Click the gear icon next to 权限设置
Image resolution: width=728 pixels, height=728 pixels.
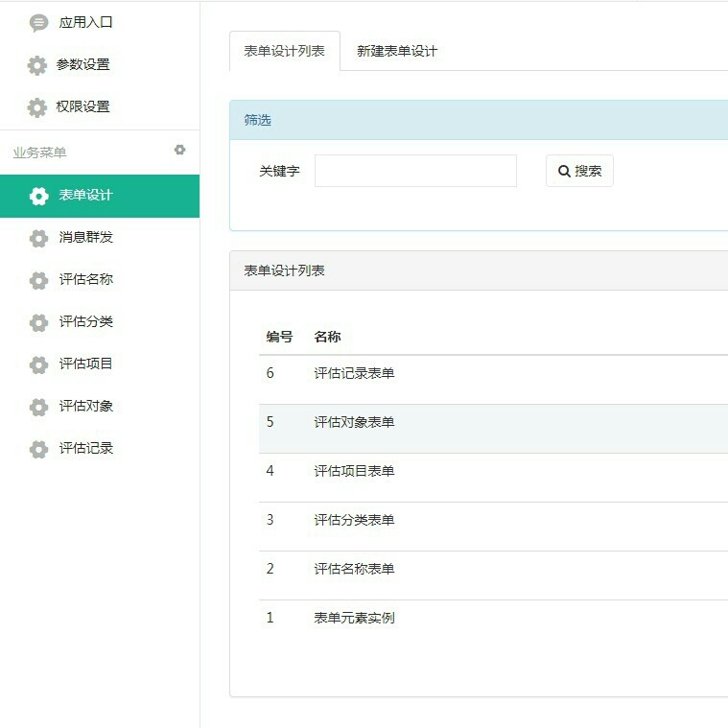[37, 107]
